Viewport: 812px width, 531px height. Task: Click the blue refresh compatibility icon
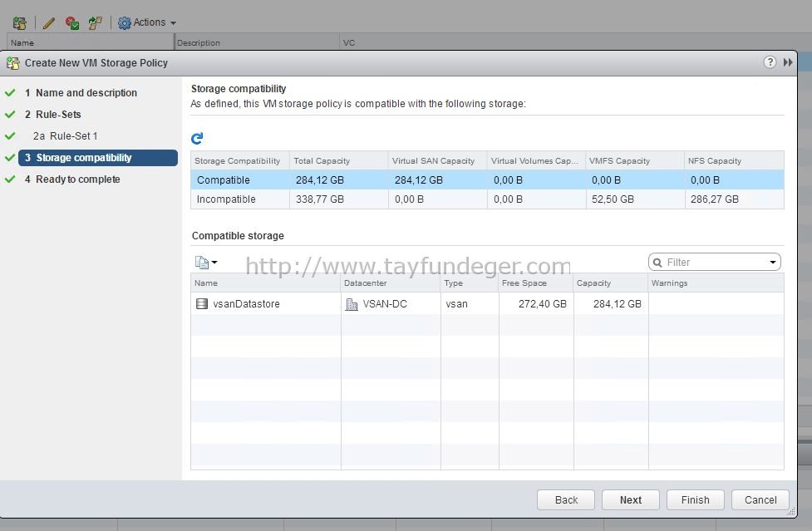click(x=197, y=138)
